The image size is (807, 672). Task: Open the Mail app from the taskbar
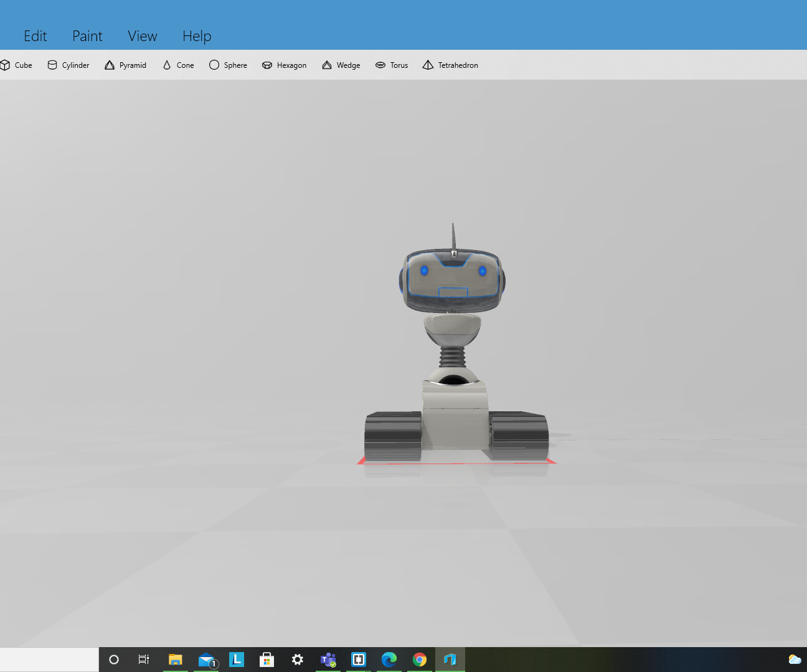[x=206, y=659]
